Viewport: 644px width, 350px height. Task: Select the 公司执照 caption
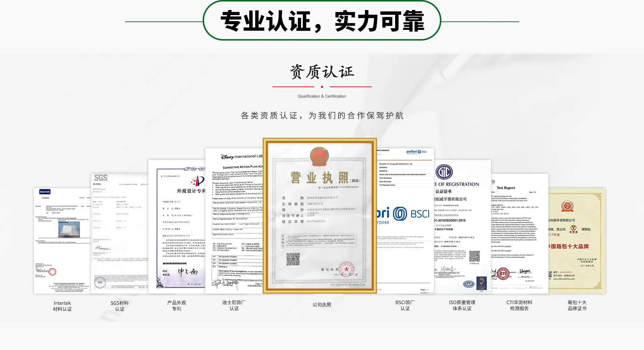click(322, 305)
